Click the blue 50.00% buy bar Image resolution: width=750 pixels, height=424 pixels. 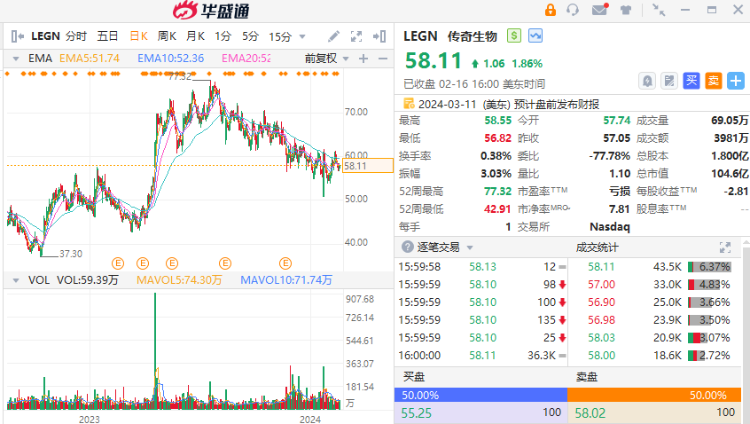(481, 395)
